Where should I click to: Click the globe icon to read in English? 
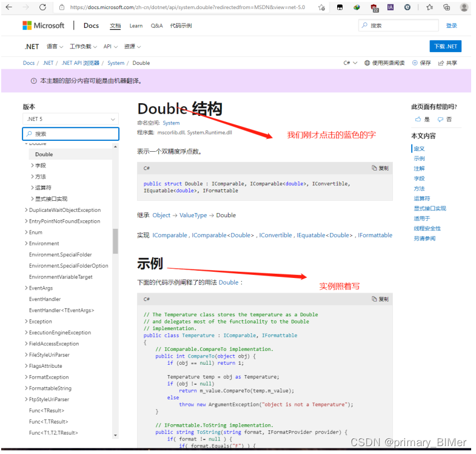coord(367,63)
